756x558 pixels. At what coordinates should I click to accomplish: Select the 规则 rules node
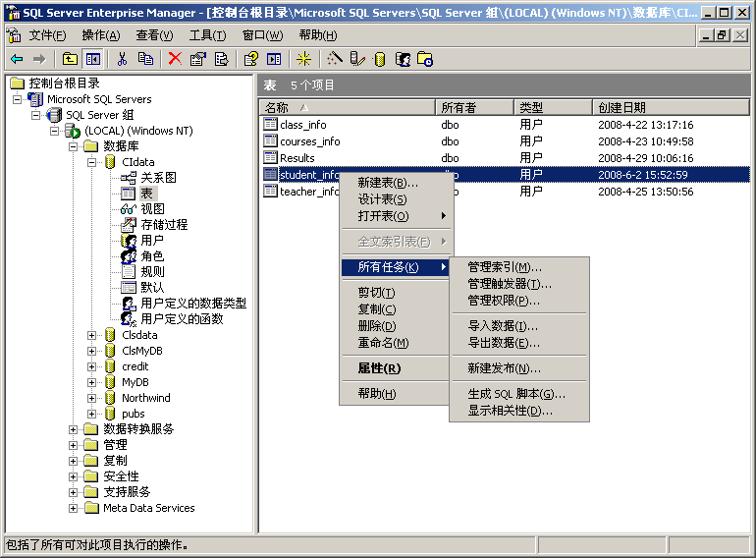153,272
